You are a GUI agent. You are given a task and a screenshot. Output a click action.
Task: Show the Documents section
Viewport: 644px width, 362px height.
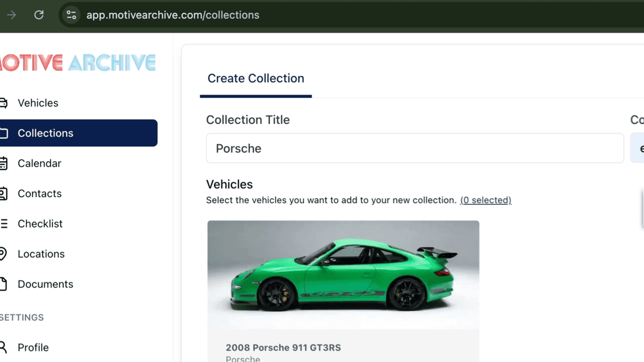pos(78,284)
